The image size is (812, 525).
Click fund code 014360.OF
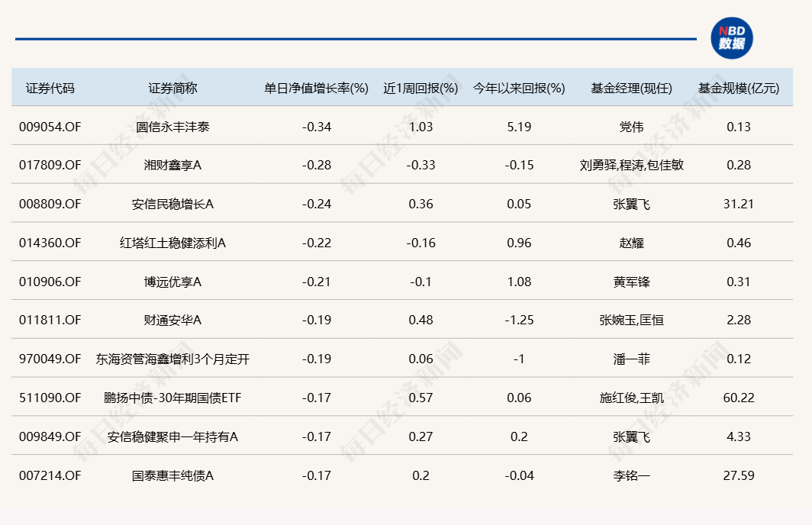(x=50, y=243)
